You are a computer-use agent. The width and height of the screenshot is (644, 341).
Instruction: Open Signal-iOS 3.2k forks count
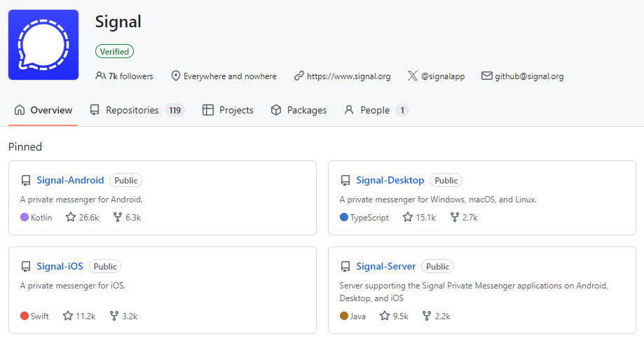click(123, 316)
